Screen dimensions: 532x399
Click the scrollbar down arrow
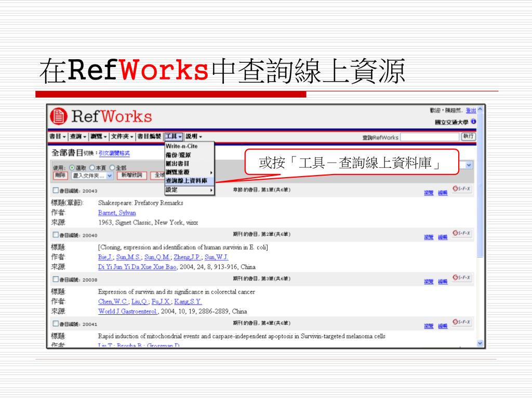[480, 343]
